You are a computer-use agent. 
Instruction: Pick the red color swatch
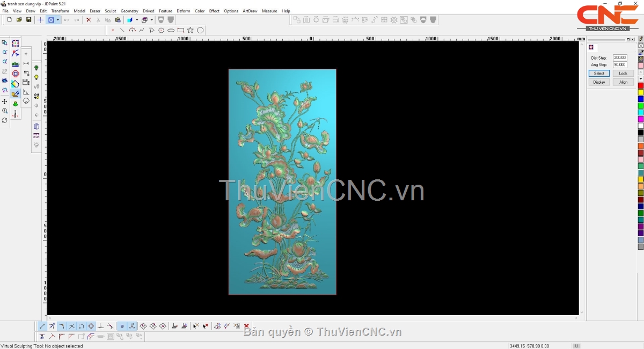coord(641,85)
